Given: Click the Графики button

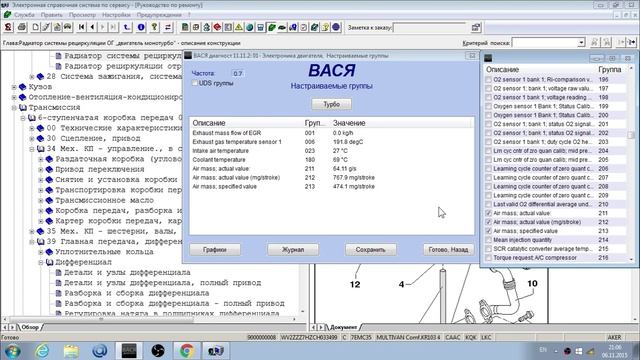Looking at the screenshot, I should tap(215, 249).
